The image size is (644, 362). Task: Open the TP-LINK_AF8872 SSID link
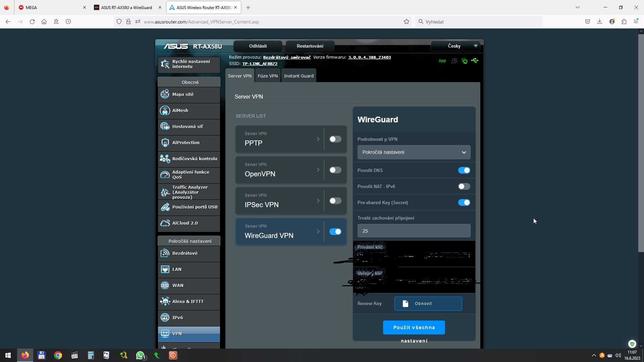(260, 64)
